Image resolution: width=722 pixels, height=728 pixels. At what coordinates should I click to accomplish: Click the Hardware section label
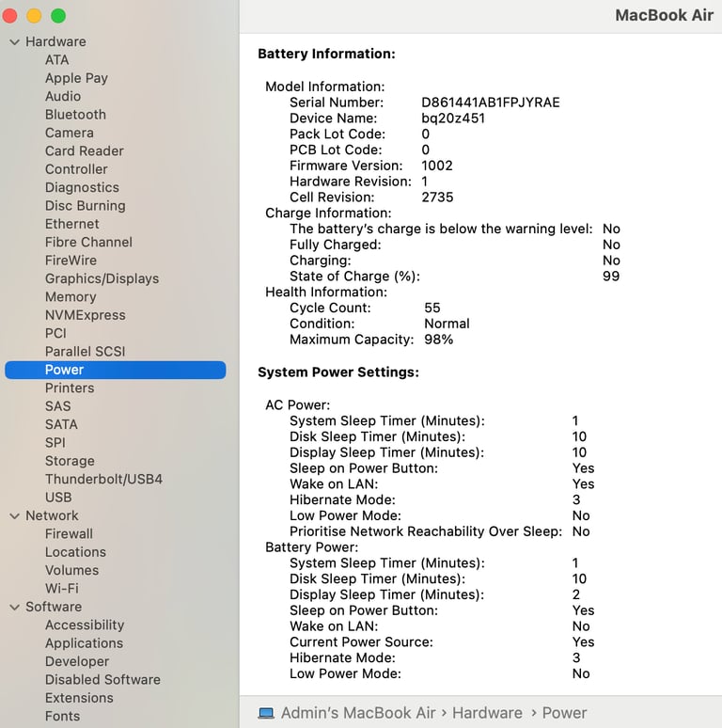click(x=55, y=41)
